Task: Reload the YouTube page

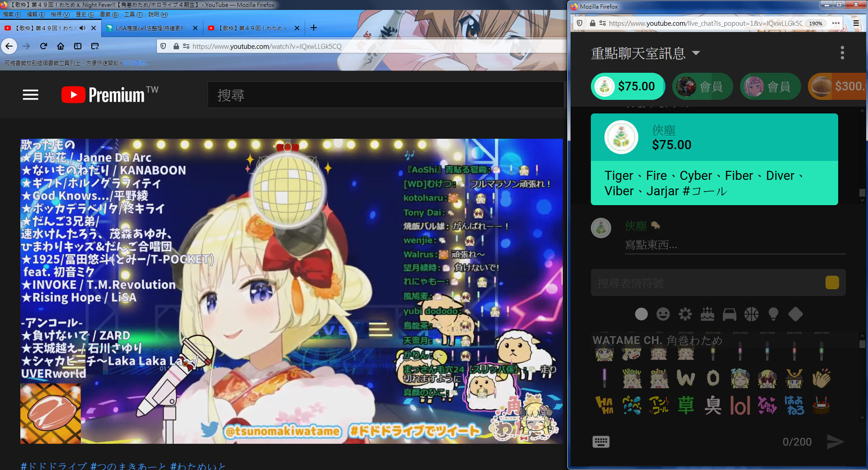Action: tap(43, 46)
